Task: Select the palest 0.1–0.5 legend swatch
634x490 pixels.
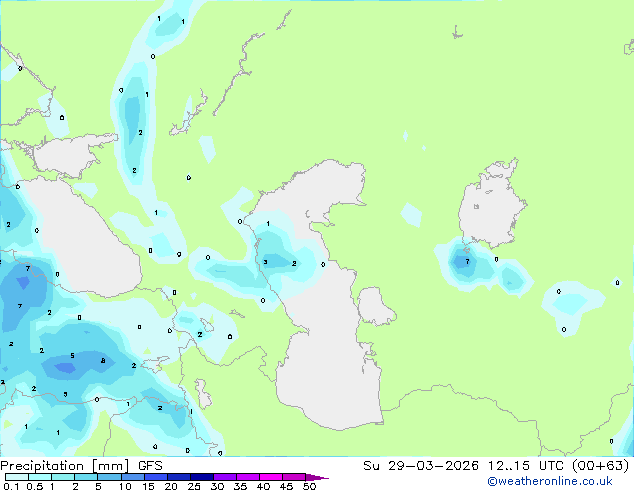Action: [x=17, y=477]
